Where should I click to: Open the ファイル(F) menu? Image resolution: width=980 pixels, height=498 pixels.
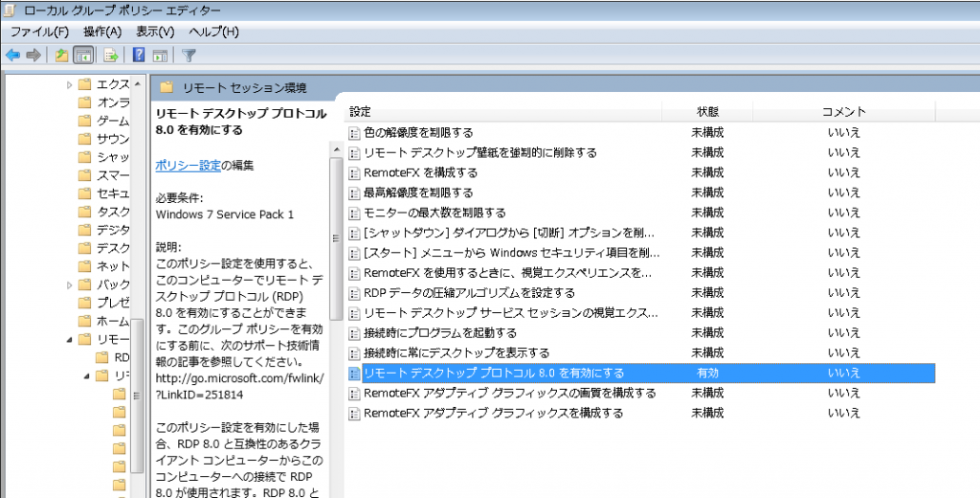click(39, 32)
